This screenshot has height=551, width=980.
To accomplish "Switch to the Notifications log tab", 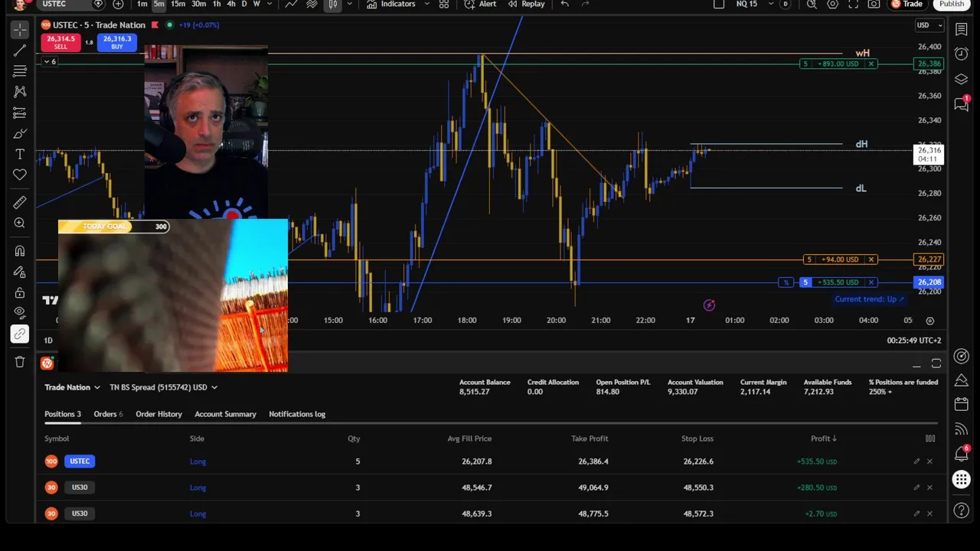I will click(297, 414).
